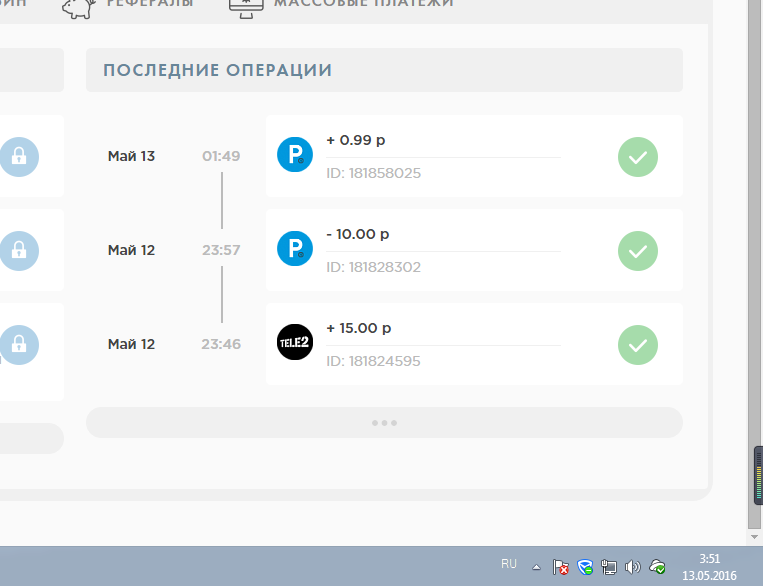
Task: Click the middle blue lock icon
Action: click(18, 251)
